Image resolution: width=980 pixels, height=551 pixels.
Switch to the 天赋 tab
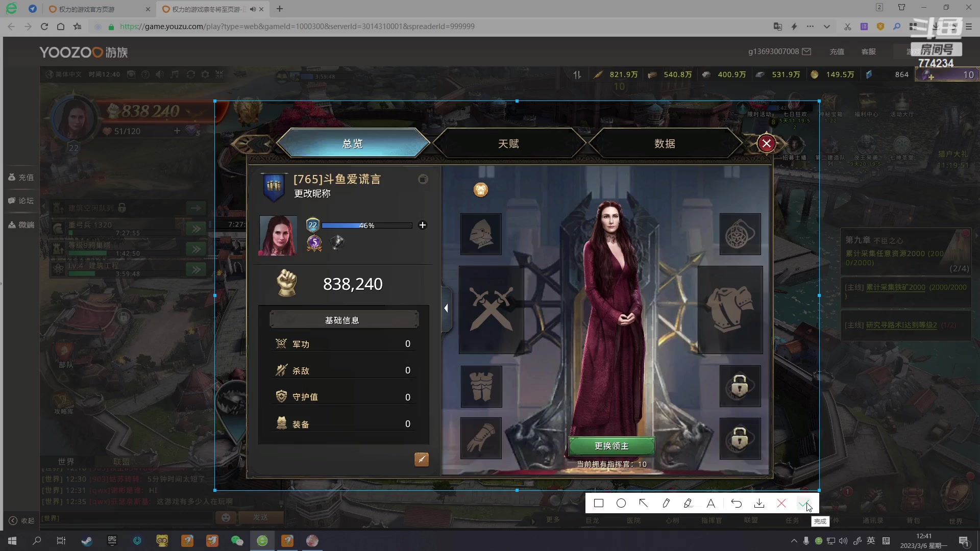509,143
